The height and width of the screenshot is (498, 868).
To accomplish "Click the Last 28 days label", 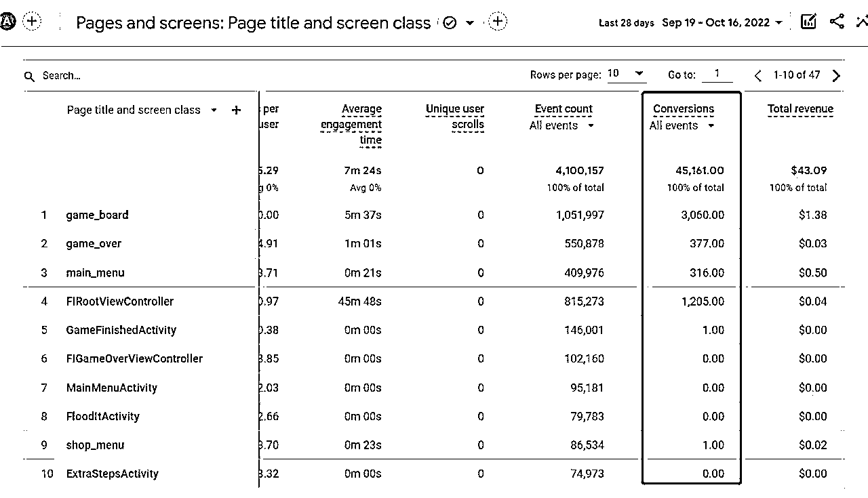I will coord(627,23).
